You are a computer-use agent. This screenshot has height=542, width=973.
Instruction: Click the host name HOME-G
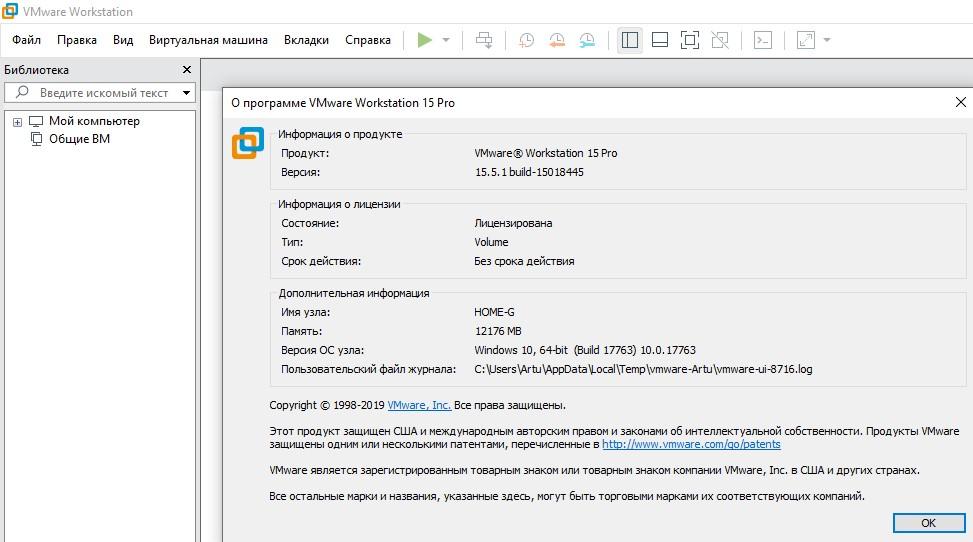pos(495,312)
